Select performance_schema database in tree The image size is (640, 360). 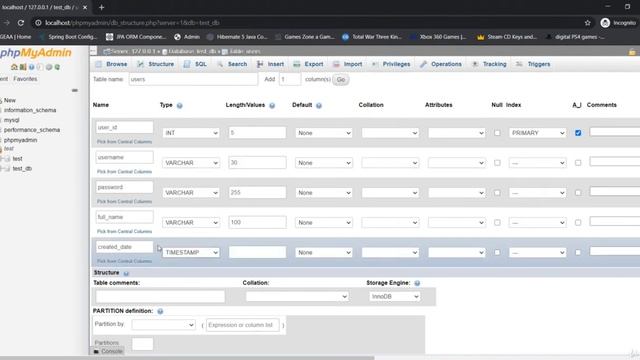(32, 130)
